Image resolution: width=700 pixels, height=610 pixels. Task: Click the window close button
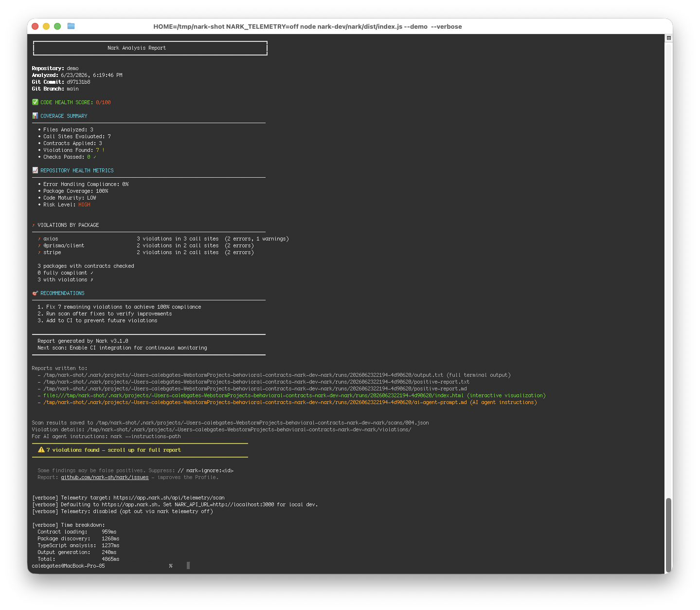coord(35,26)
